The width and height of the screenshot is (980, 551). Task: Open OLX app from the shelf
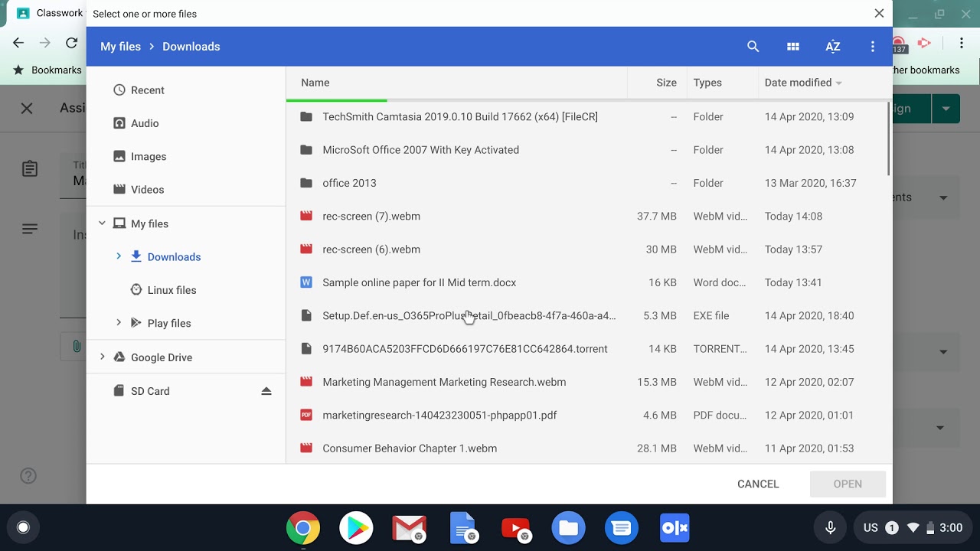(675, 528)
